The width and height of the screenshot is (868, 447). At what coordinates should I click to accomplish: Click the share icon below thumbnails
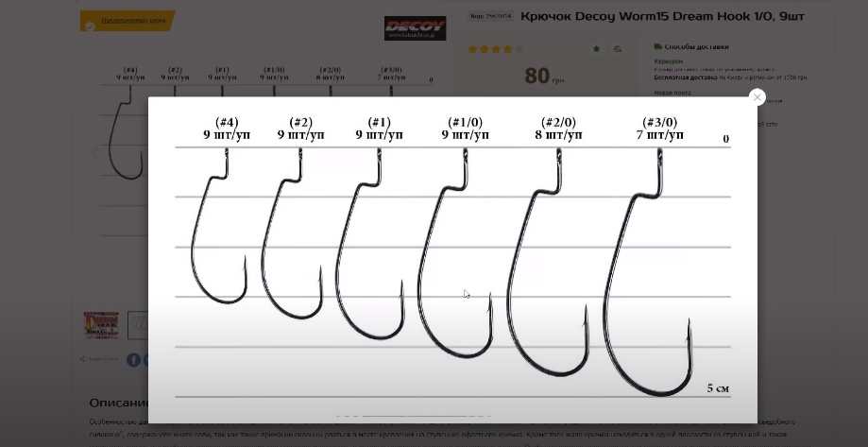[82, 359]
